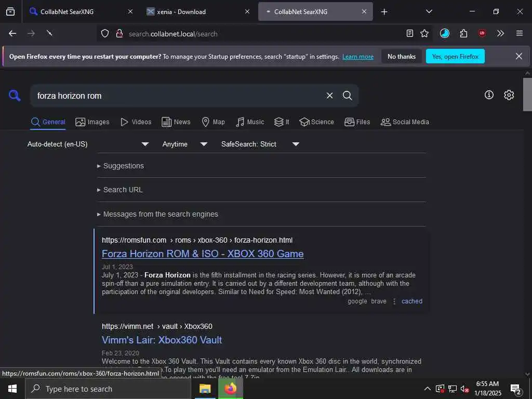This screenshot has height=399, width=532.
Task: Select the It search category
Action: tap(282, 122)
